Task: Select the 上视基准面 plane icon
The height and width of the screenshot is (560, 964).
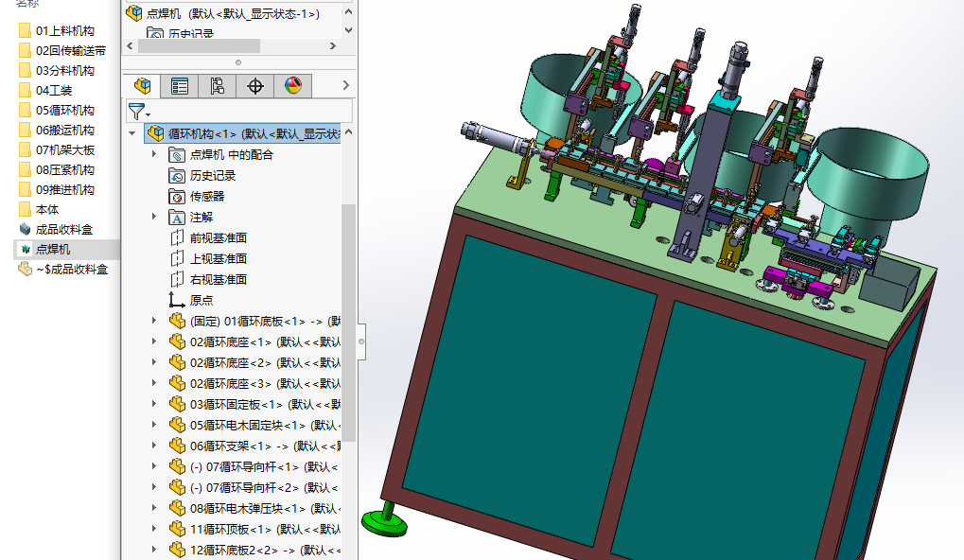Action: (x=177, y=259)
